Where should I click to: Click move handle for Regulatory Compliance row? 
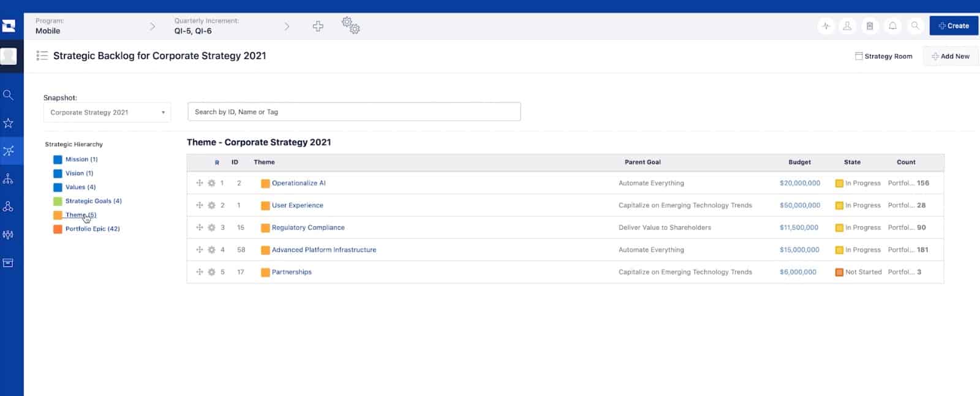tap(200, 227)
